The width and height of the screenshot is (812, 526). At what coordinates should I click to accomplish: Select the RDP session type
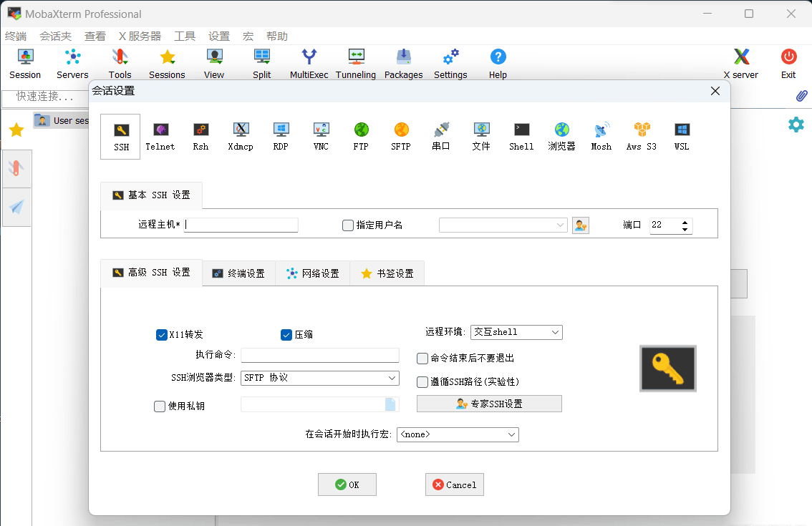(x=281, y=136)
